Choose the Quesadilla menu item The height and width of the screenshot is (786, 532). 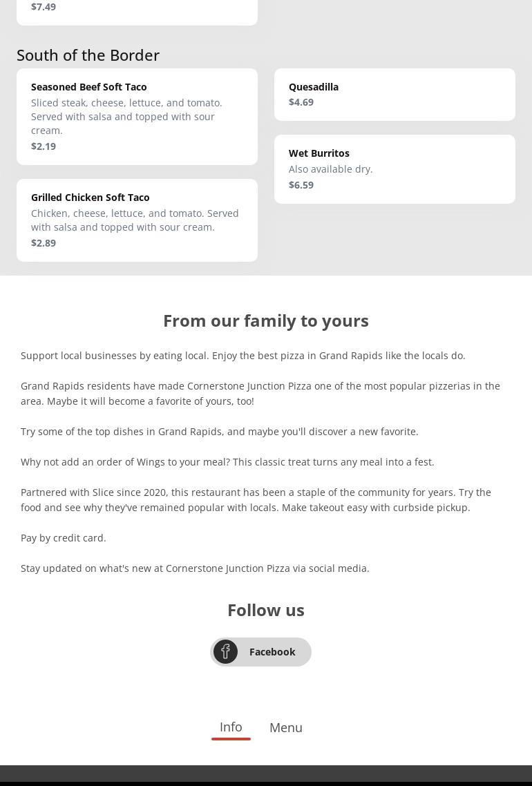(314, 87)
